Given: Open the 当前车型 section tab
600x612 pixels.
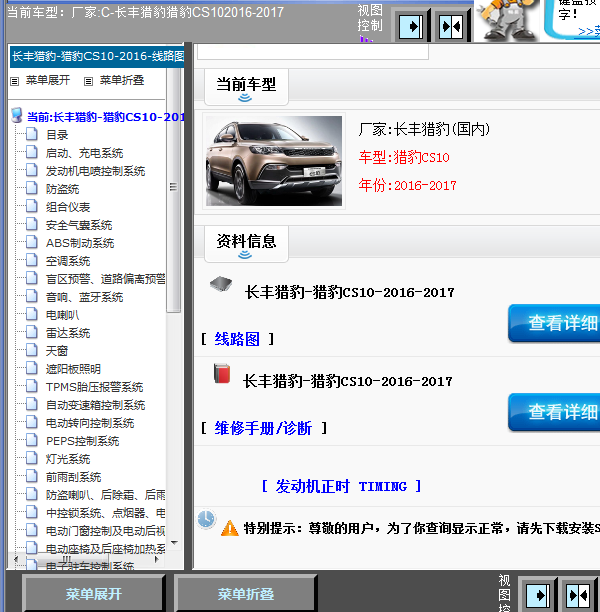Looking at the screenshot, I should tap(246, 87).
